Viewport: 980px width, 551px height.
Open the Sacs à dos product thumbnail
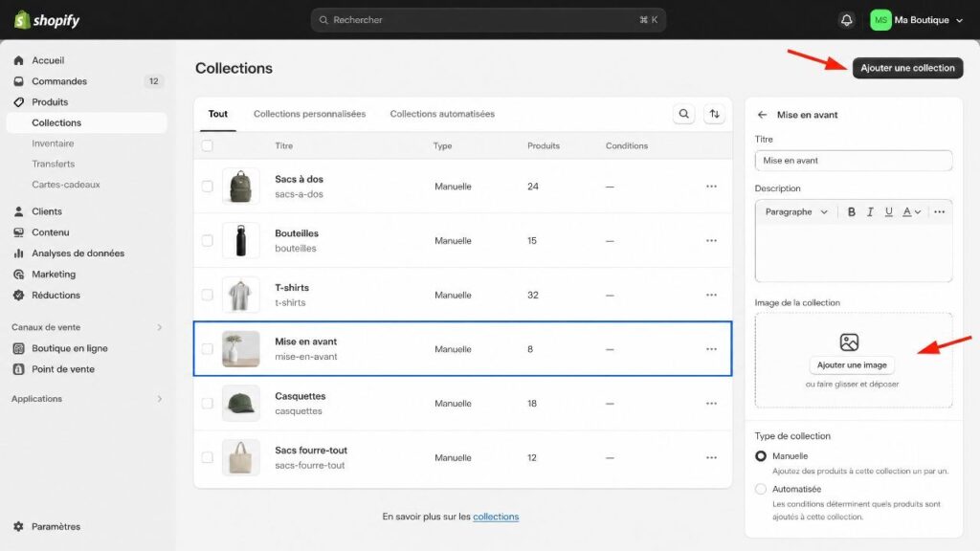[240, 187]
